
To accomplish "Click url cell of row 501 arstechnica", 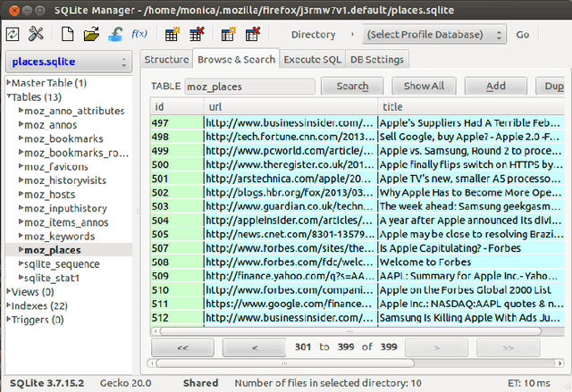I will 290,179.
